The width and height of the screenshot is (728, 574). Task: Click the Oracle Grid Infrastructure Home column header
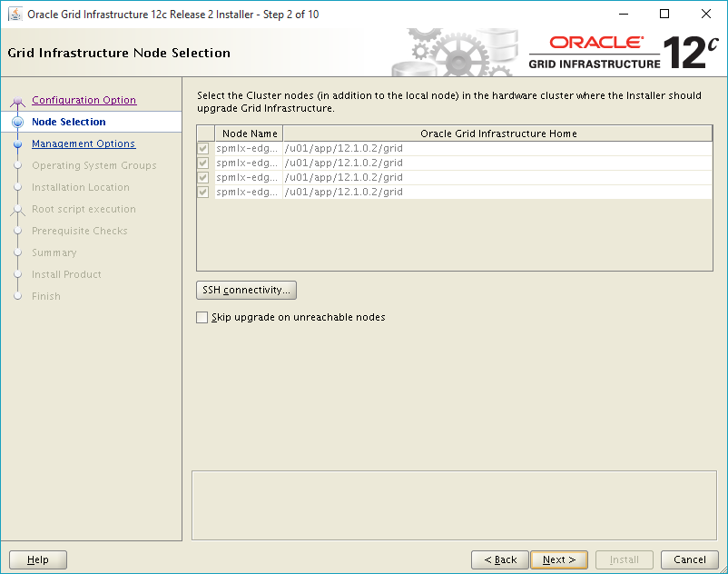click(x=498, y=134)
